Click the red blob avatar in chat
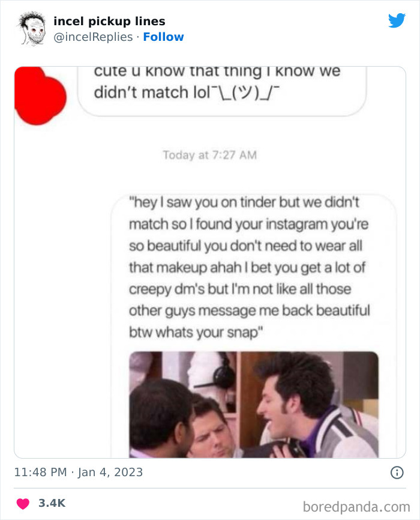 point(40,96)
